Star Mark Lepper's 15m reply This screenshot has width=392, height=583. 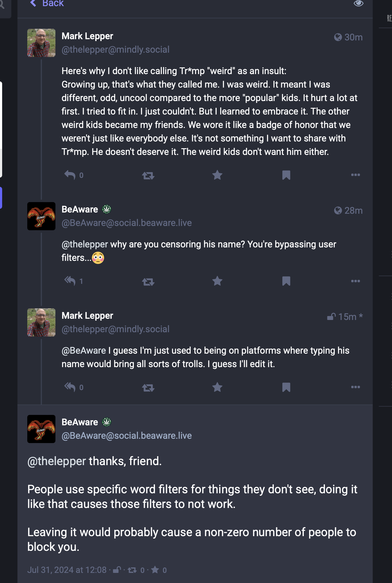point(217,387)
